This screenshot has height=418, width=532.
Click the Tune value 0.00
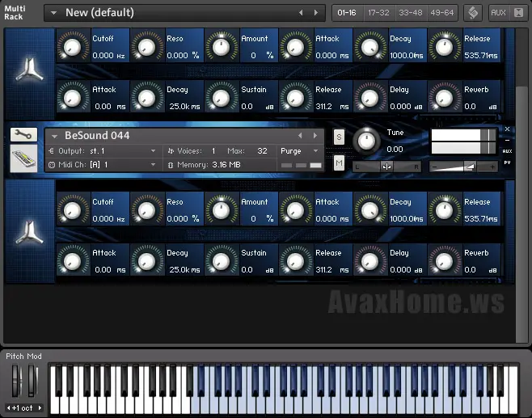click(395, 150)
